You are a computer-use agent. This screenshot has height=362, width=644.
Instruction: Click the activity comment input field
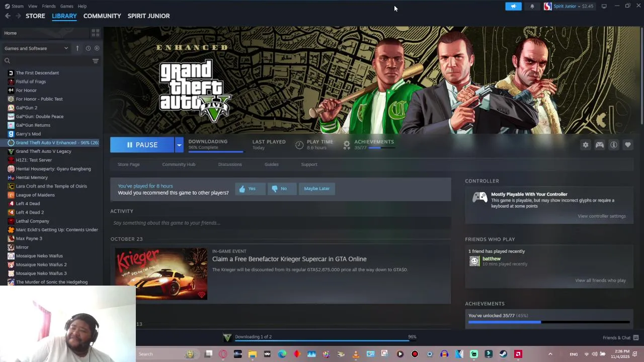tap(280, 223)
